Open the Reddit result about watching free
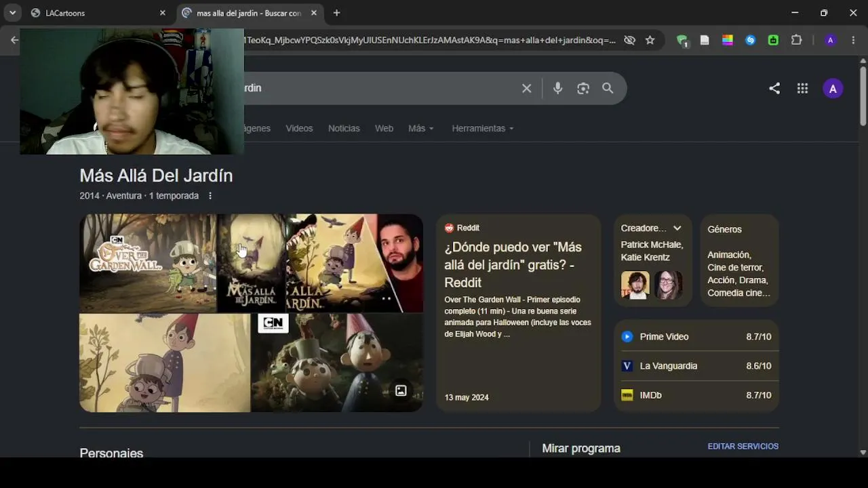The height and width of the screenshot is (488, 868). click(x=513, y=264)
